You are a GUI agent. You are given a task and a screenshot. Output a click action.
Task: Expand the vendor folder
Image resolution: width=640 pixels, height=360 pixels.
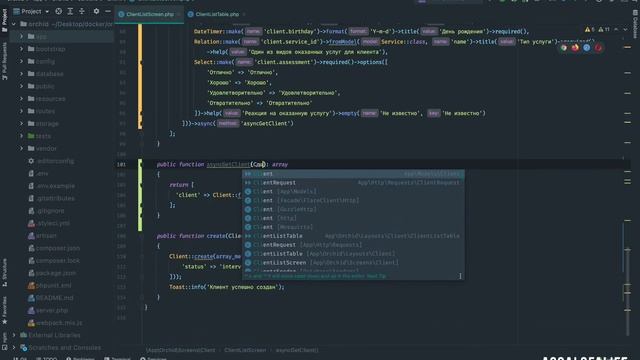coord(22,149)
